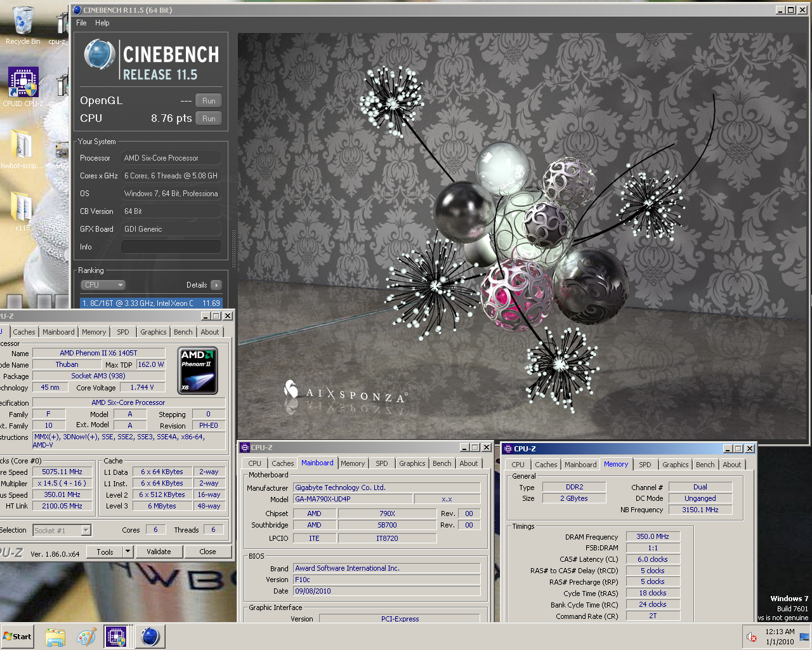Open About tab in Mainboard CPU-Z window
The height and width of the screenshot is (650, 812).
pos(469,463)
